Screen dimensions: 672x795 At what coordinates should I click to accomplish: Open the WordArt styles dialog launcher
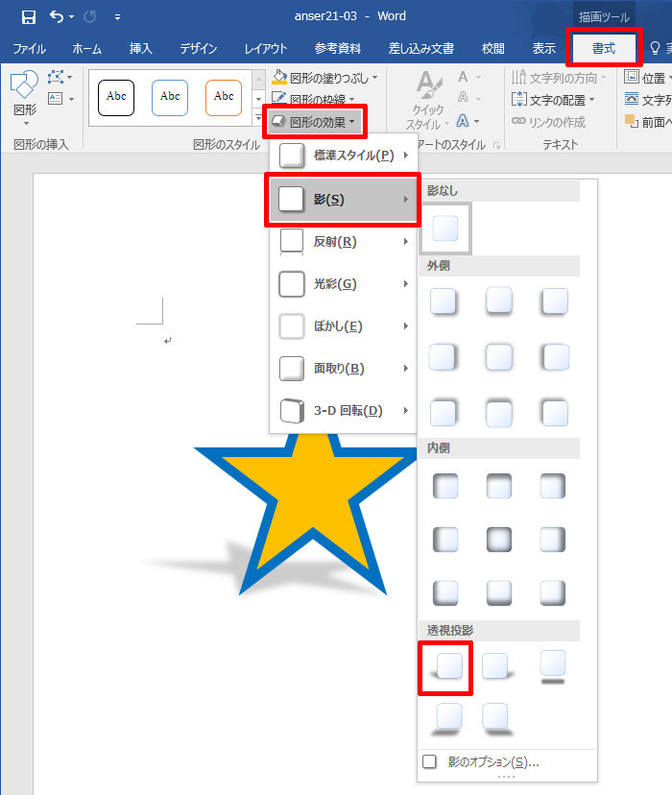[x=496, y=146]
